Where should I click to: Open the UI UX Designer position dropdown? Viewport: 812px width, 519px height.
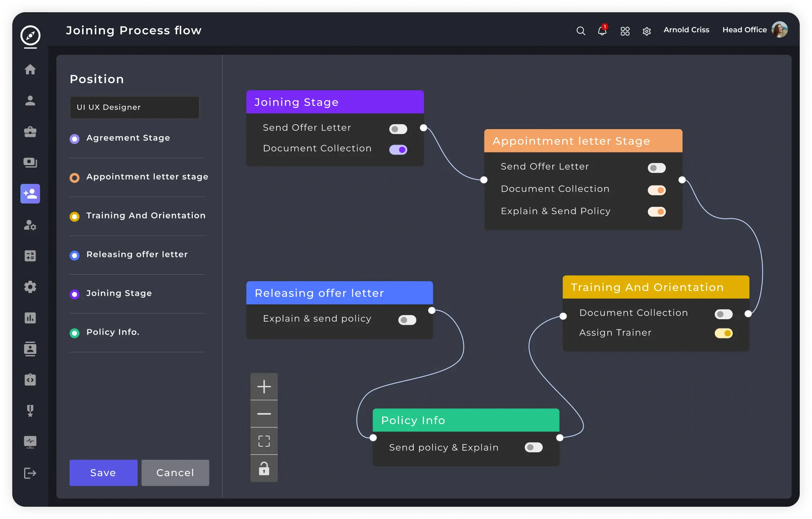pos(134,107)
